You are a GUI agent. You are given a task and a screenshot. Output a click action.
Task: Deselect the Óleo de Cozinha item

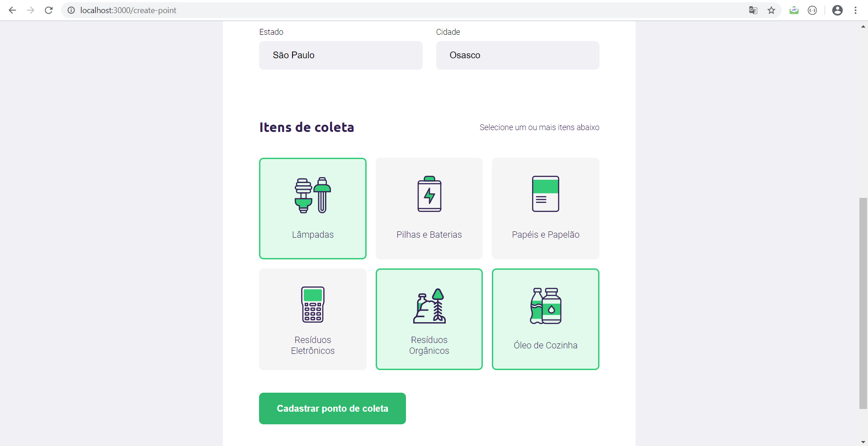[545, 319]
